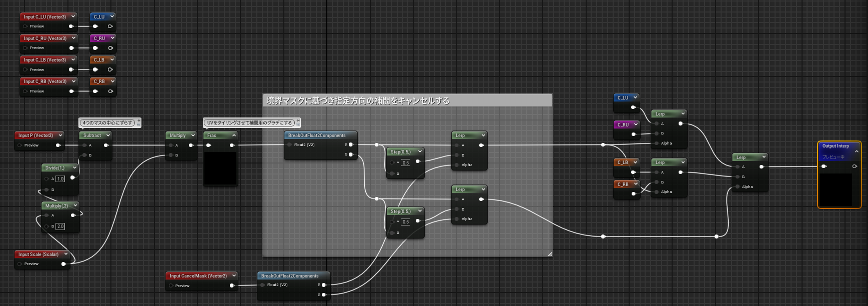The width and height of the screenshot is (868, 306).
Task: Select the 境界マスクに基づき comment box title bar
Action: tap(407, 100)
